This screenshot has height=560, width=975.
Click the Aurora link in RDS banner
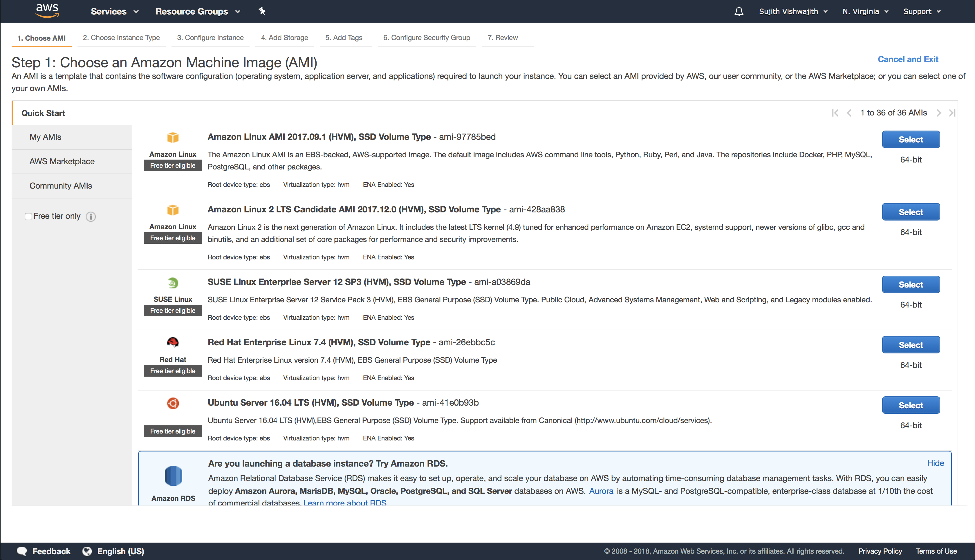[x=601, y=491]
